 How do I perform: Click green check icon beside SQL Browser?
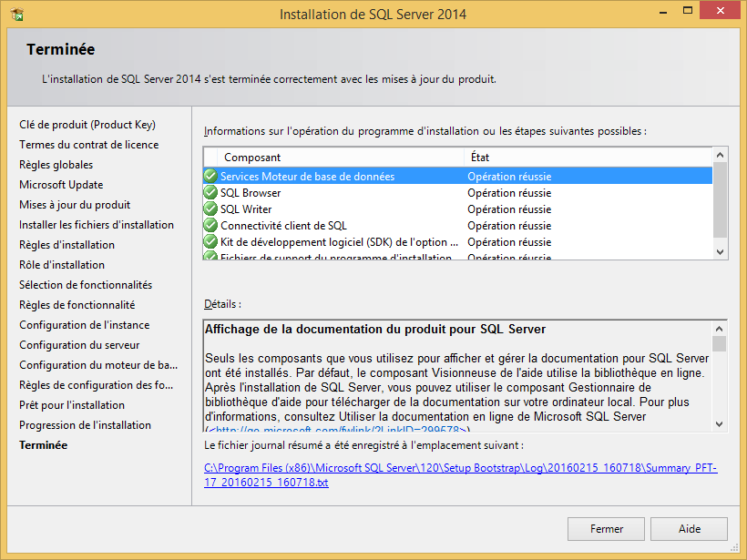point(210,192)
